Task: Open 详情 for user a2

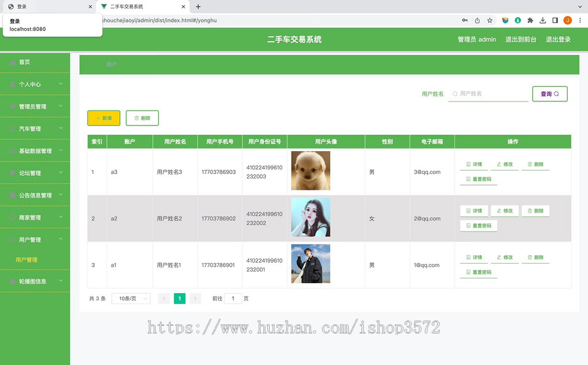Action: tap(474, 211)
